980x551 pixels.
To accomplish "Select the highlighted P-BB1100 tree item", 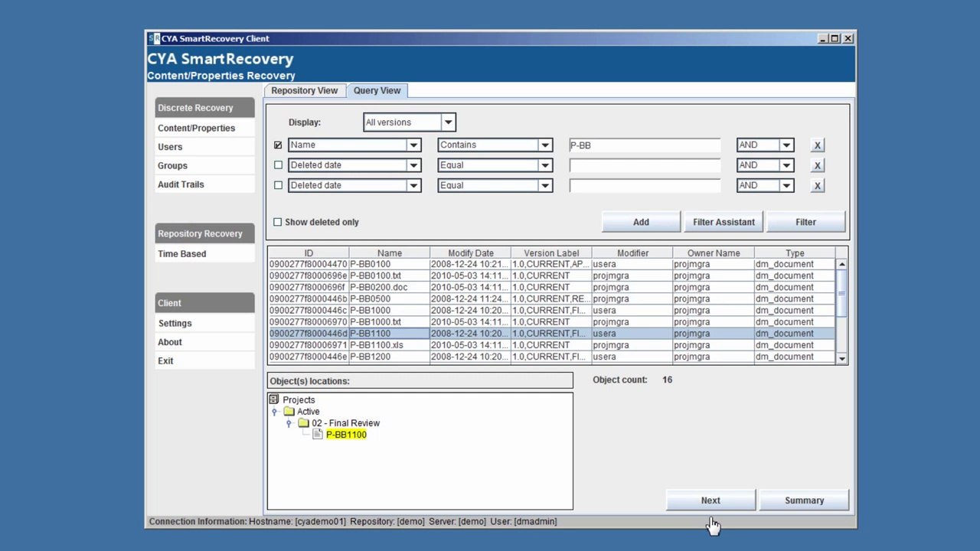I will coord(346,435).
